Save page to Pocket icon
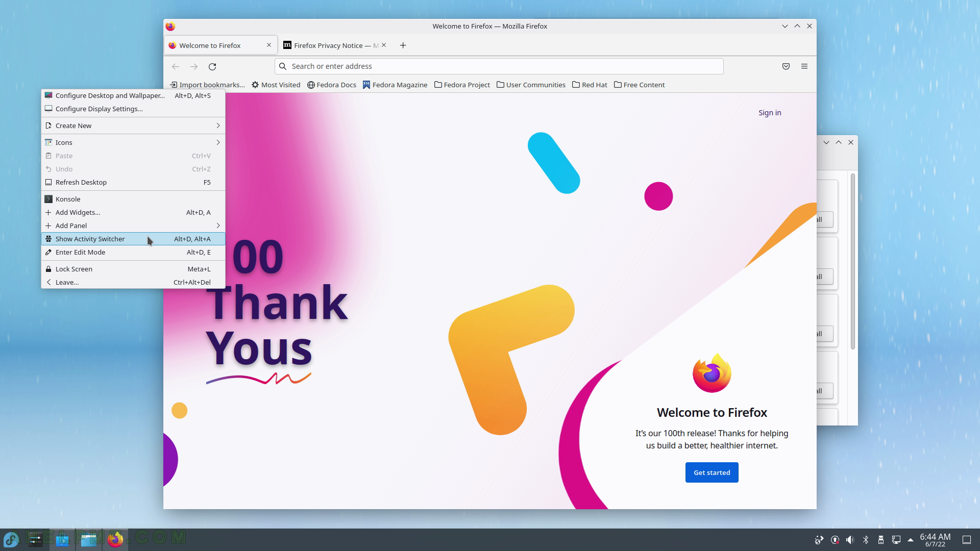 pos(786,66)
